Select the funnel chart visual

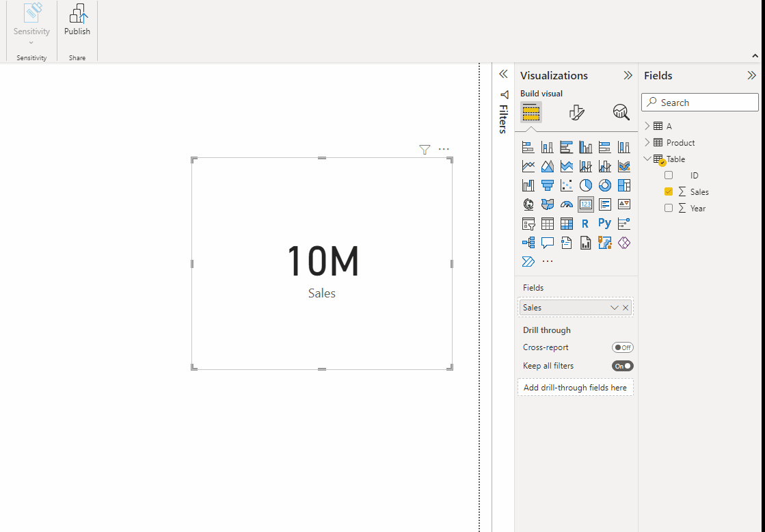(548, 185)
